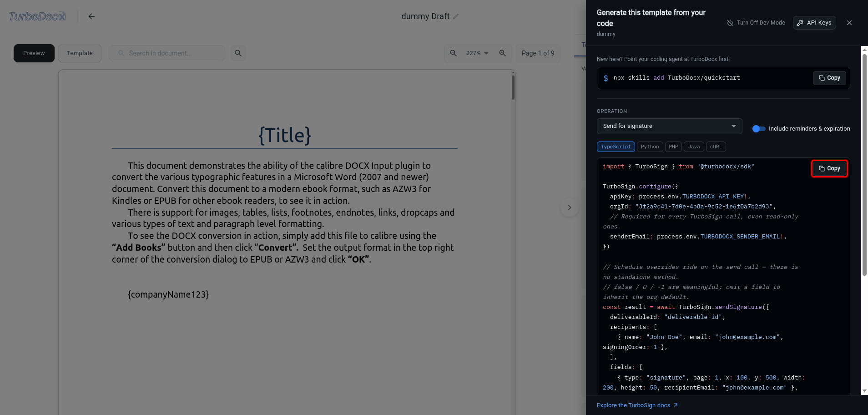Image resolution: width=868 pixels, height=415 pixels.
Task: Copy the TypeScript code snippet
Action: 829,168
